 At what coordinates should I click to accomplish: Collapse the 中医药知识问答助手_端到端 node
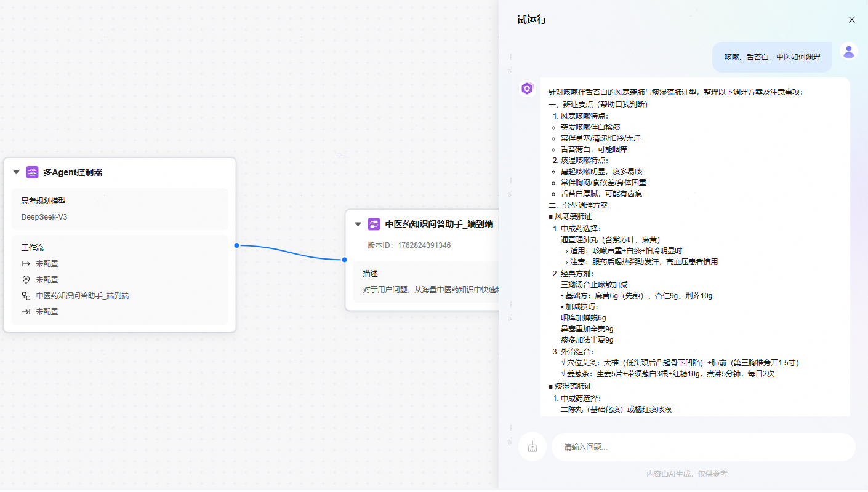pyautogui.click(x=358, y=224)
